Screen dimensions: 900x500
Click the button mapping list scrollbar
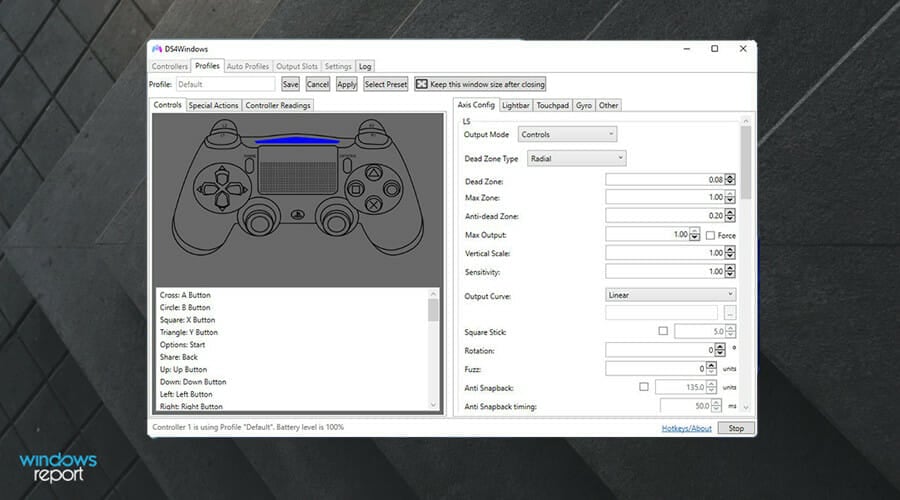(433, 349)
